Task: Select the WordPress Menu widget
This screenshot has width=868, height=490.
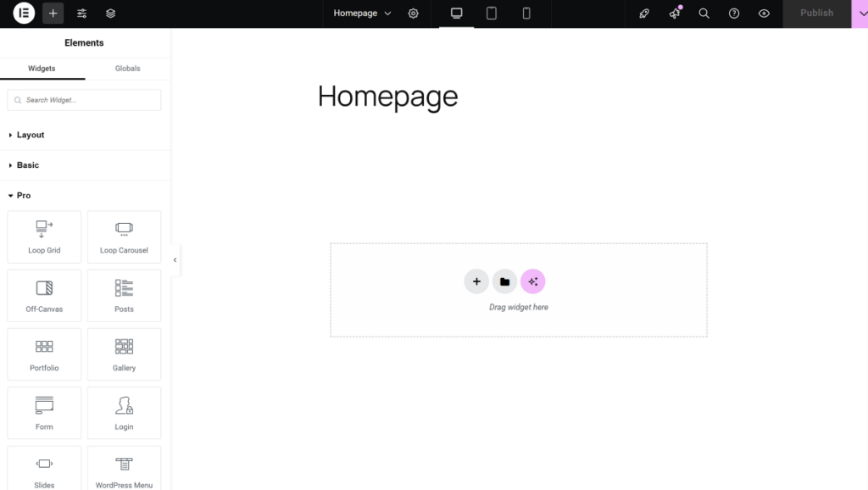Action: coord(124,469)
